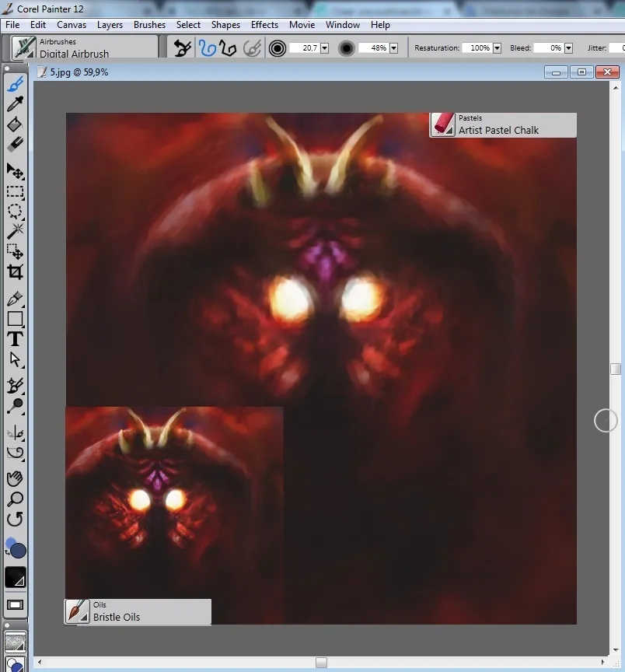Edit the Bleed value 0%
The width and height of the screenshot is (625, 672).
[x=548, y=48]
